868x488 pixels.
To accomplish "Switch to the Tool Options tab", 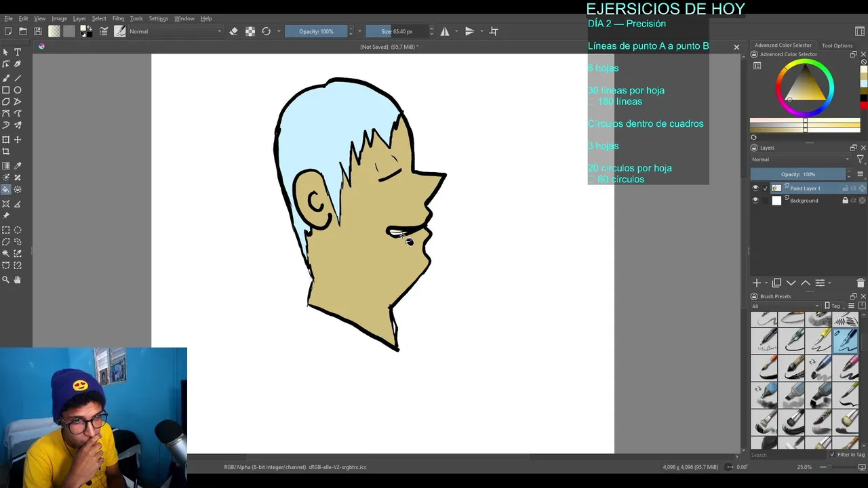I will [x=837, y=45].
